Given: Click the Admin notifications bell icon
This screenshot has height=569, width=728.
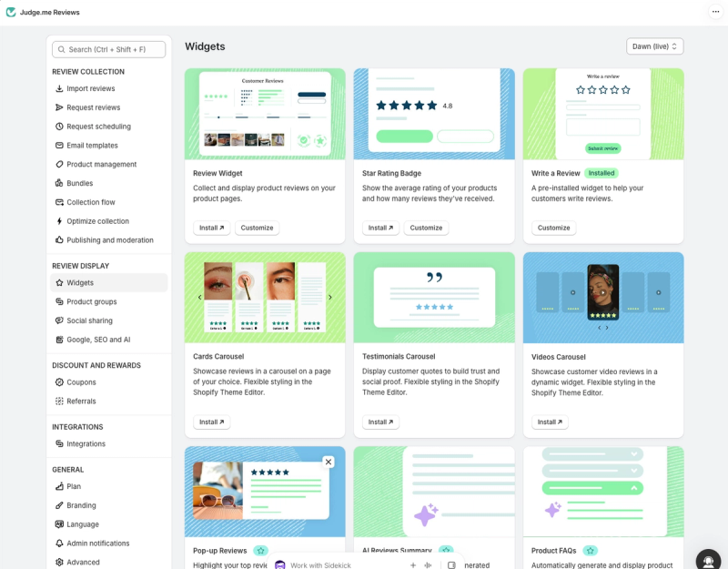Looking at the screenshot, I should pyautogui.click(x=59, y=544).
